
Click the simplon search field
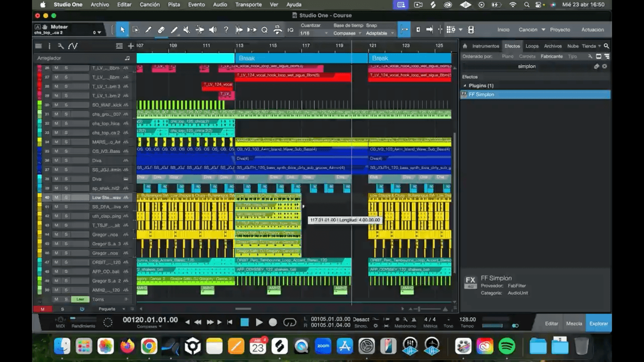click(x=526, y=66)
